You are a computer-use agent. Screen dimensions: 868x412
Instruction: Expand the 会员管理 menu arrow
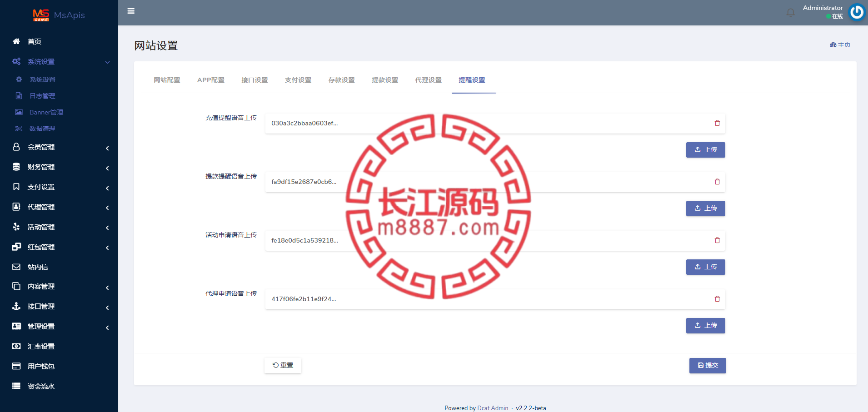click(107, 148)
